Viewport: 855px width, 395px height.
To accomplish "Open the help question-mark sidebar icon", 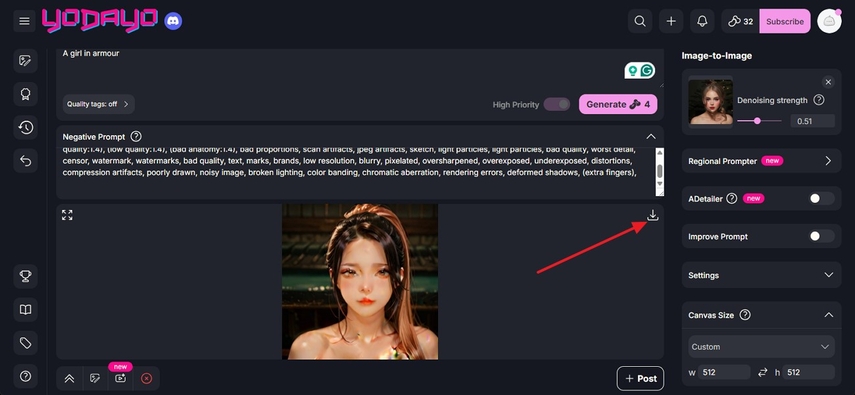I will pyautogui.click(x=26, y=376).
